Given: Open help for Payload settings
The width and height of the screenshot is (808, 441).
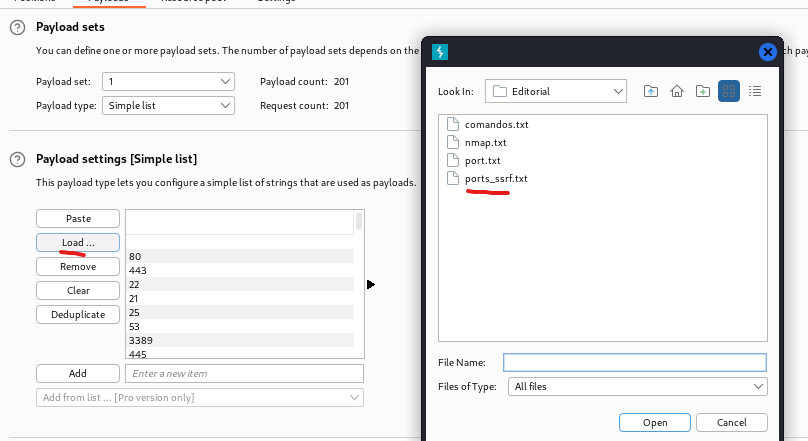Looking at the screenshot, I should pos(17,159).
